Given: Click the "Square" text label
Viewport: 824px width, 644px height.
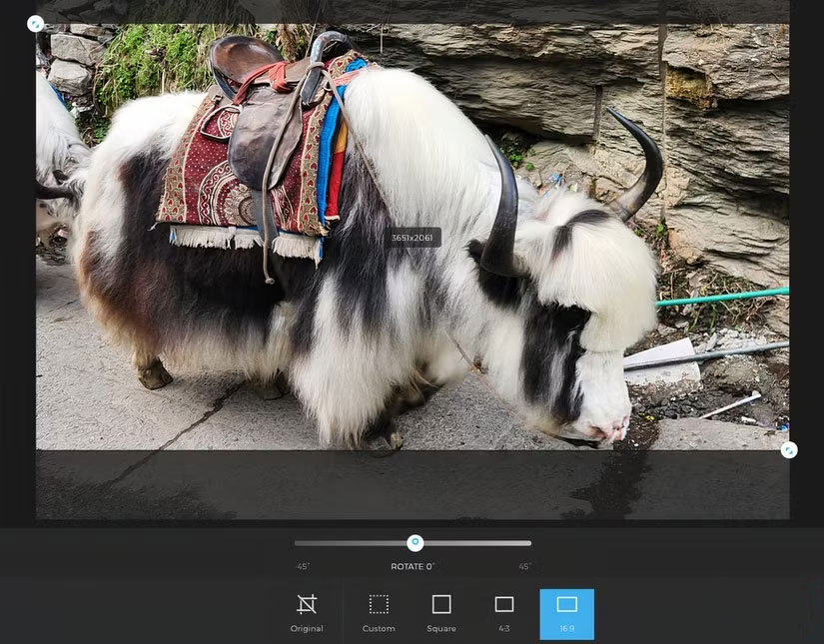Looking at the screenshot, I should click(441, 629).
